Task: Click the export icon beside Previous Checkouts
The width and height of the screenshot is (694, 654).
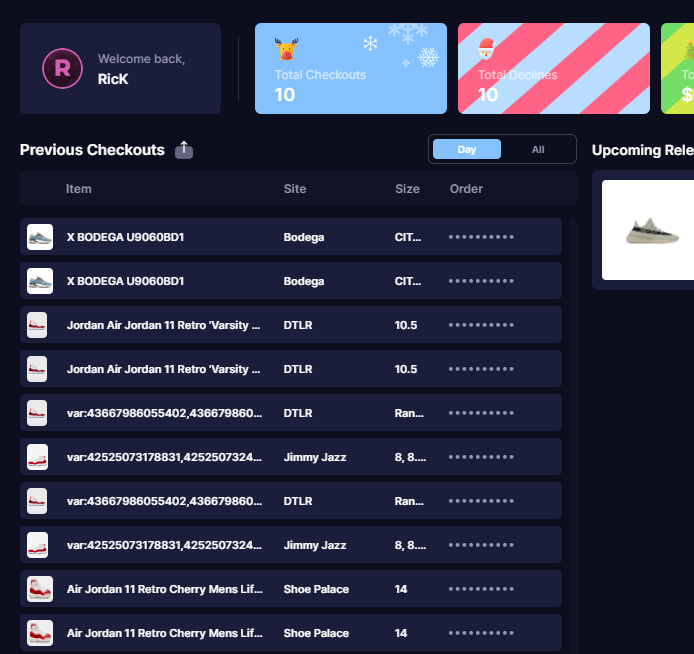Action: pyautogui.click(x=184, y=150)
